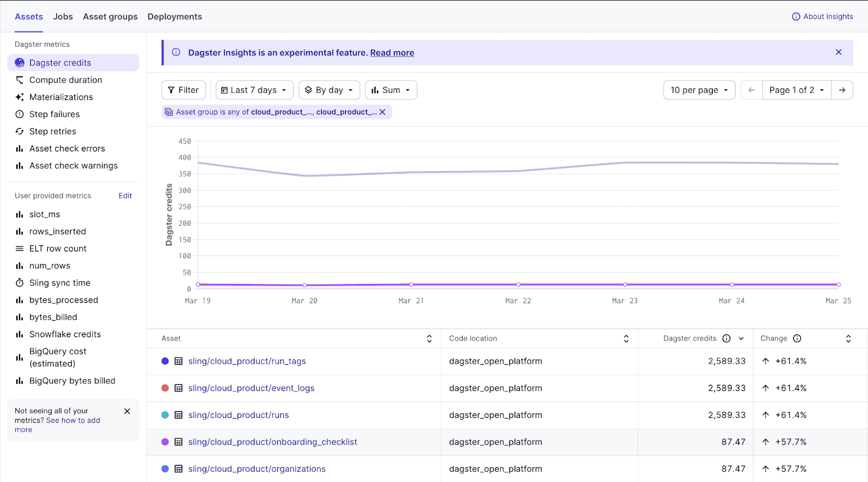This screenshot has height=482, width=868.
Task: Open sling/cloud_product/organizations asset link
Action: 257,469
